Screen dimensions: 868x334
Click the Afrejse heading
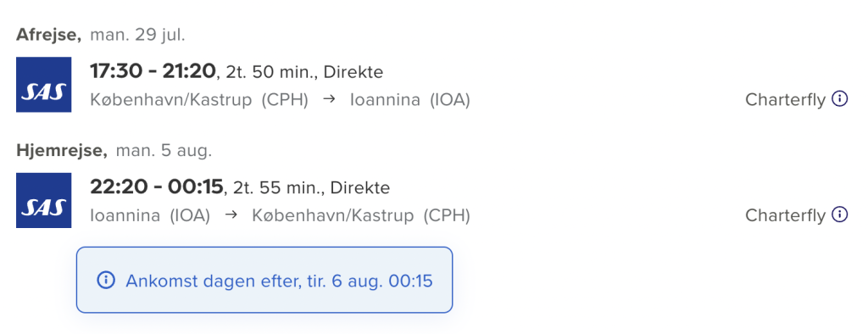48,35
